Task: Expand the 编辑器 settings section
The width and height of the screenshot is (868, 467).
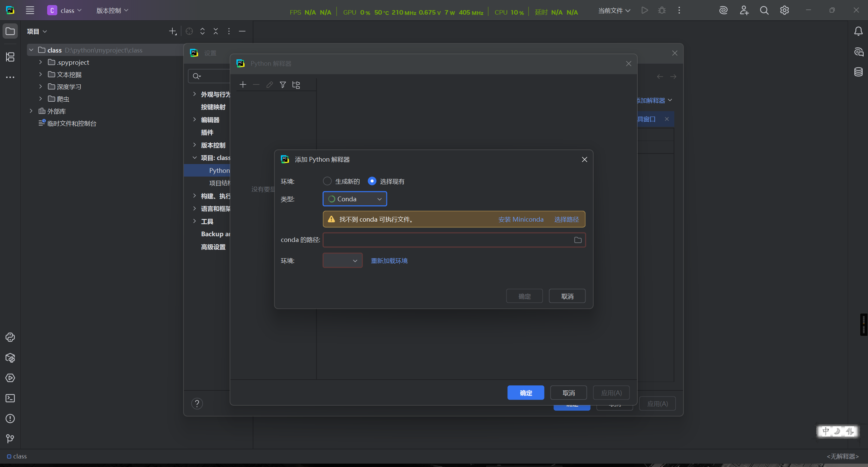Action: pyautogui.click(x=194, y=120)
